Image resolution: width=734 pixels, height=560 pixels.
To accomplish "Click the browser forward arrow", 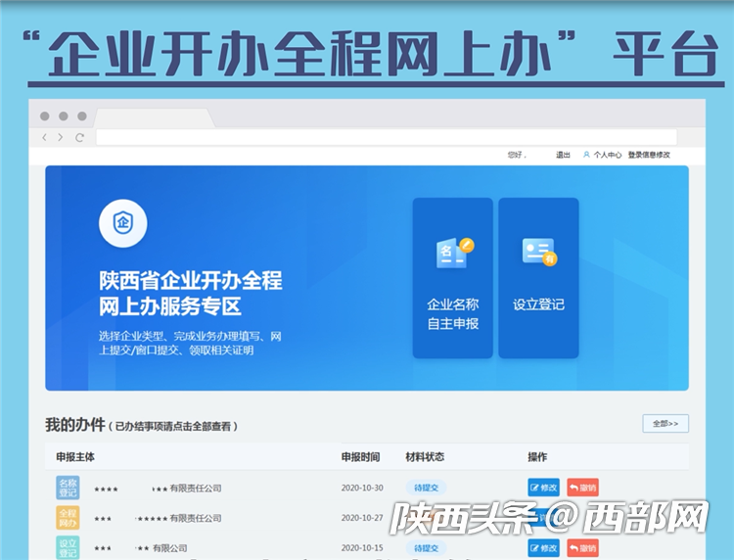I will (61, 137).
